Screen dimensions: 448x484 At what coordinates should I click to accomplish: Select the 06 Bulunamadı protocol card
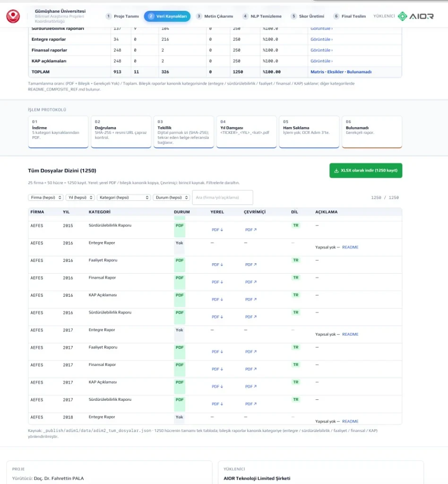click(372, 132)
